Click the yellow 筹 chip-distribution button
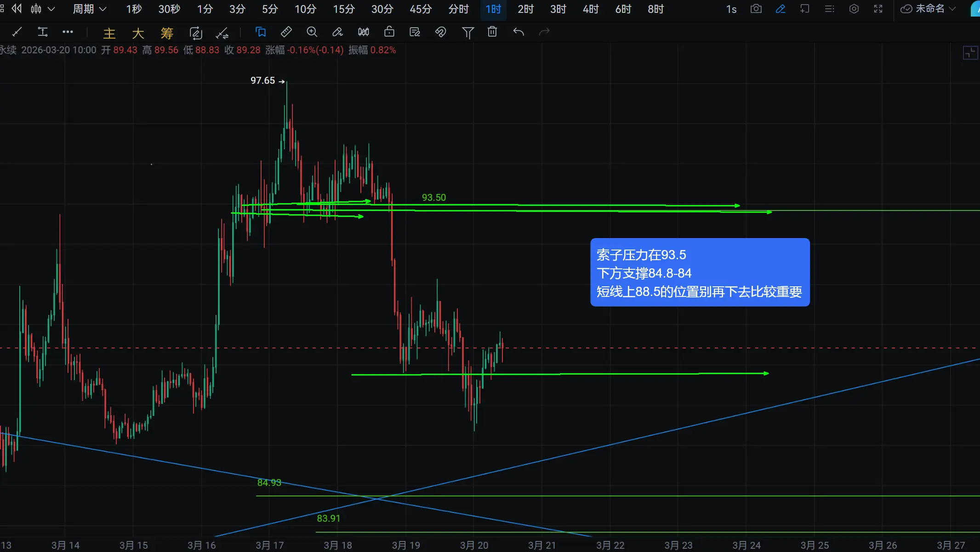 pyautogui.click(x=166, y=33)
